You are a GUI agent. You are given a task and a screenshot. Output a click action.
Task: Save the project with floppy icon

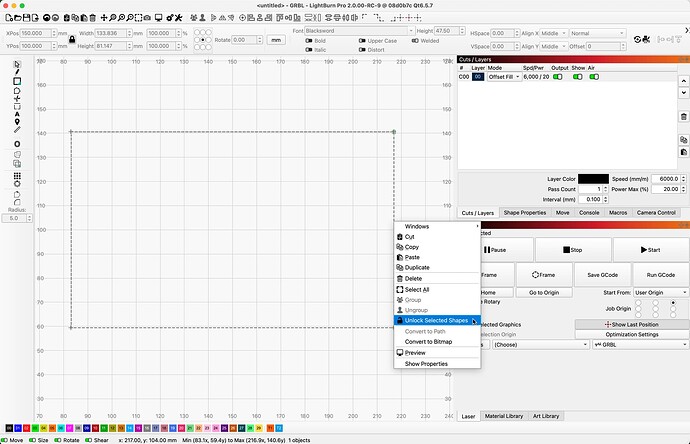click(26, 18)
